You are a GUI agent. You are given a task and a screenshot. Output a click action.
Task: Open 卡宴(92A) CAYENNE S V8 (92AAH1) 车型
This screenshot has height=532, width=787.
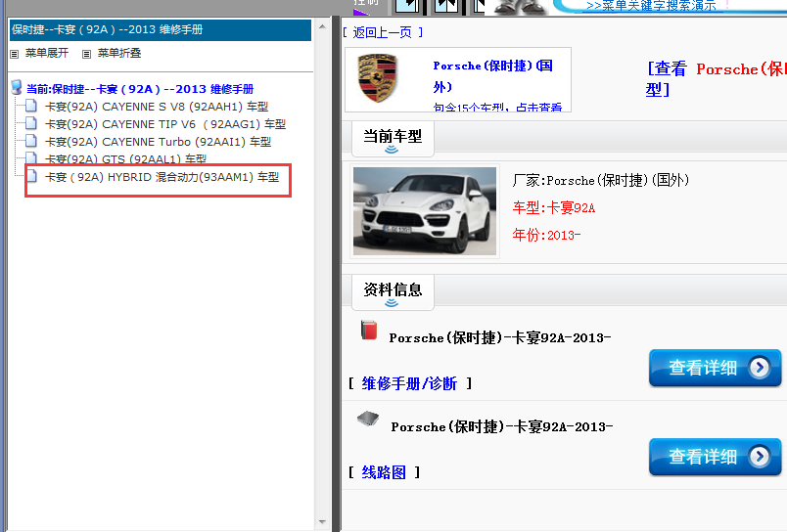pyautogui.click(x=157, y=107)
